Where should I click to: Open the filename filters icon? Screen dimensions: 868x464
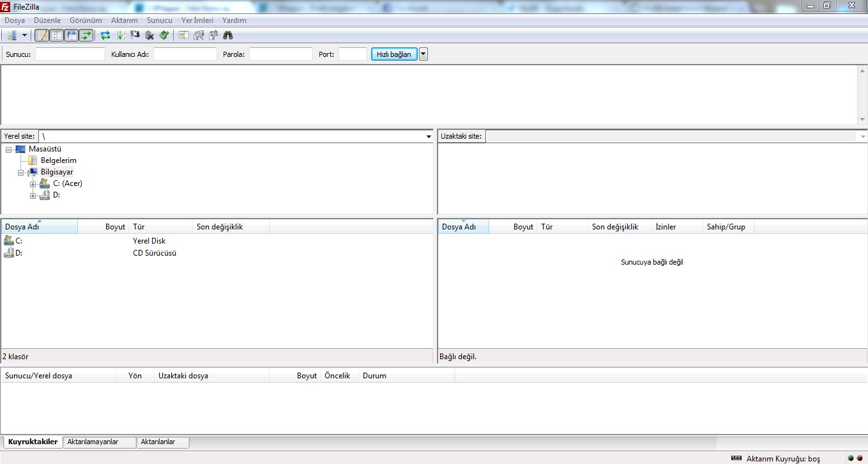184,36
